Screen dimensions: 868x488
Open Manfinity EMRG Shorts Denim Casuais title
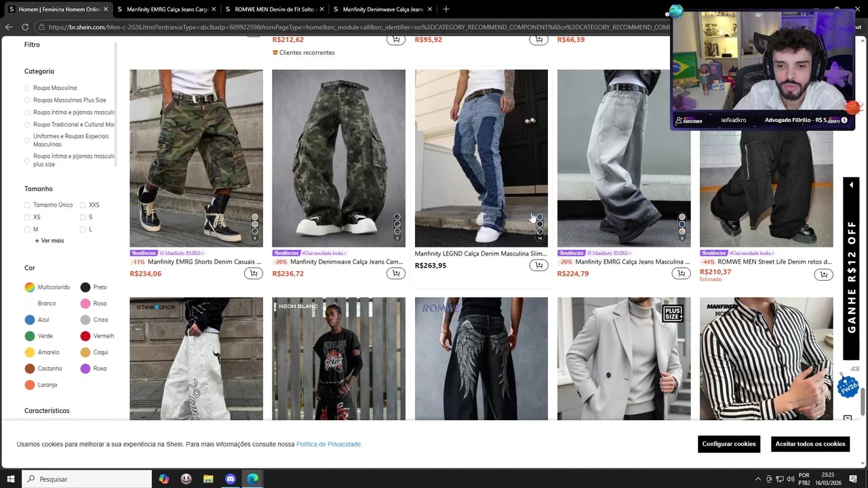pyautogui.click(x=204, y=262)
